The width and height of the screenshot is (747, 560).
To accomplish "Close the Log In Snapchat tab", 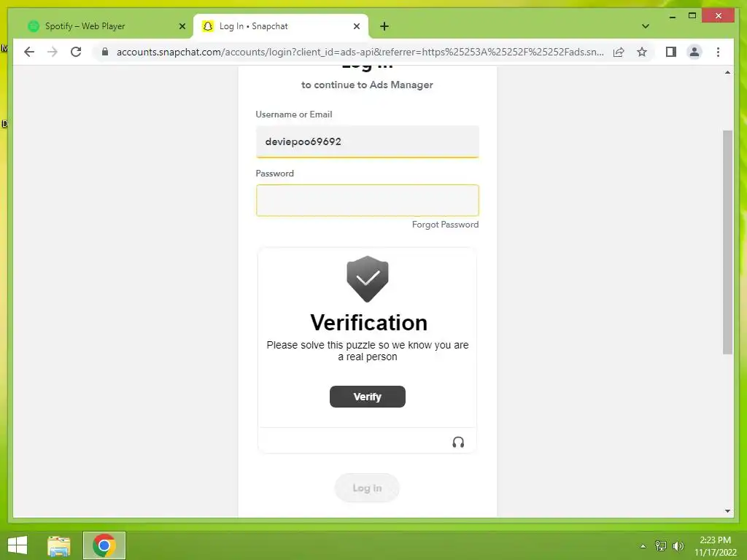I will click(356, 26).
